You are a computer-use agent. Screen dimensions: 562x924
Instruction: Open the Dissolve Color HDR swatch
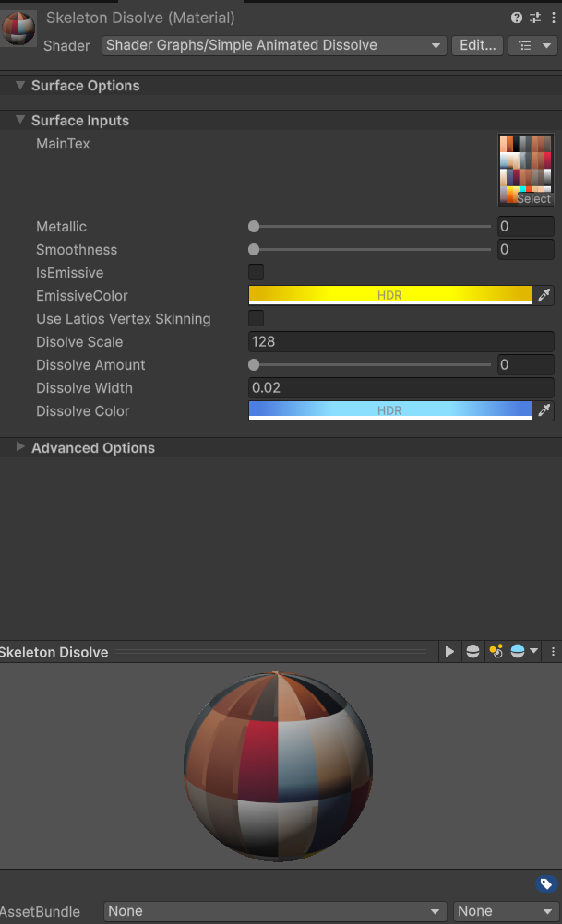388,410
